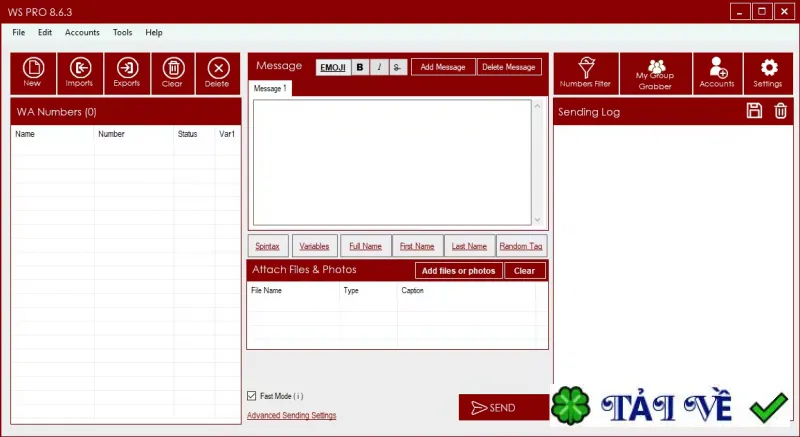This screenshot has height=437, width=800.
Task: Open the Edit menu
Action: [x=45, y=32]
